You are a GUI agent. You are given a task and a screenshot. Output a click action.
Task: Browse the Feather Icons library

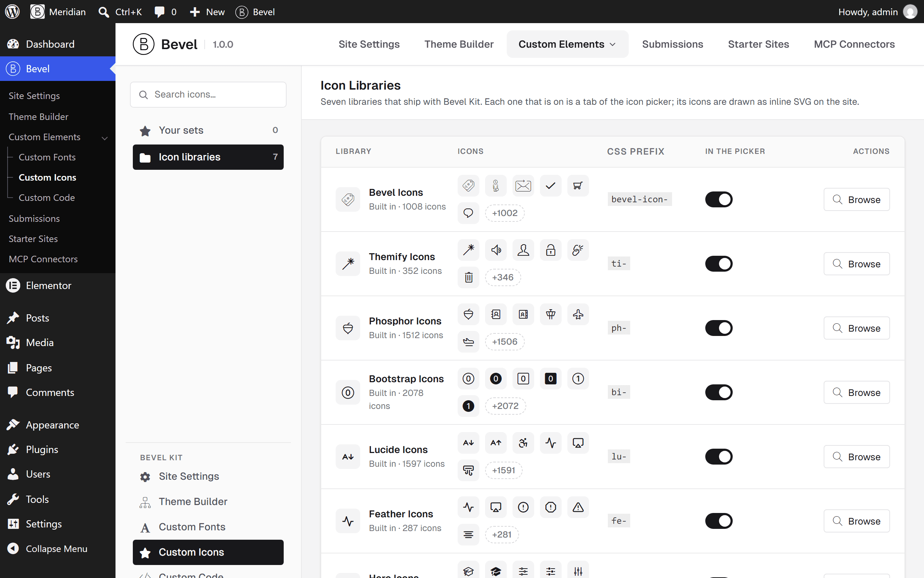point(857,521)
